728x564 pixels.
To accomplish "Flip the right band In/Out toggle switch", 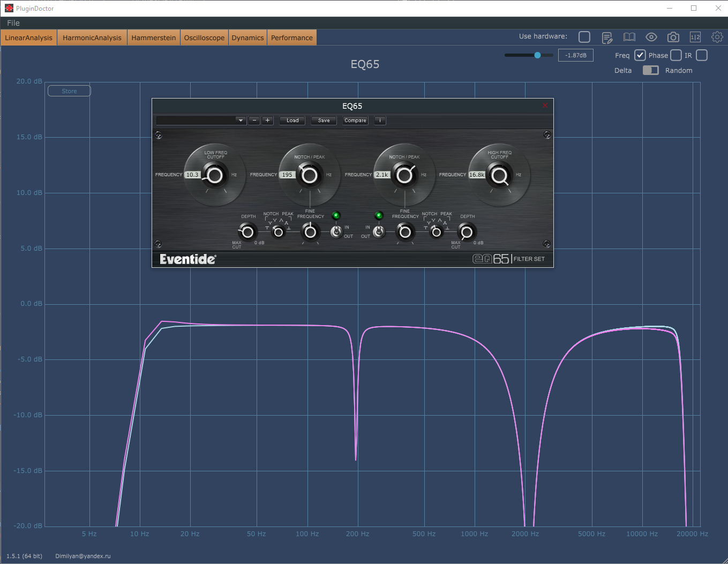I will [379, 231].
